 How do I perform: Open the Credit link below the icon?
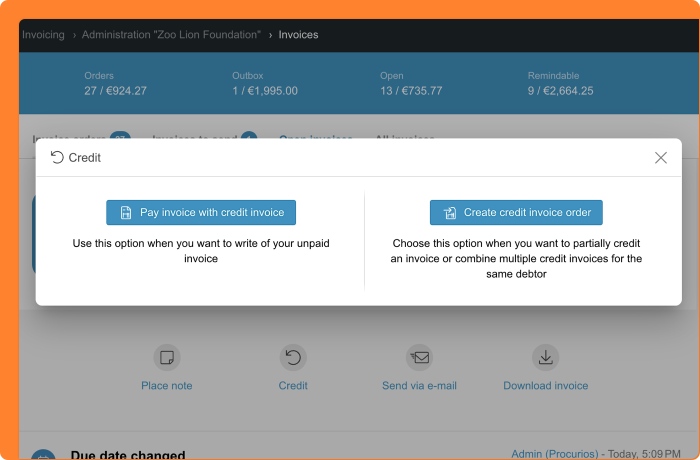pos(293,385)
